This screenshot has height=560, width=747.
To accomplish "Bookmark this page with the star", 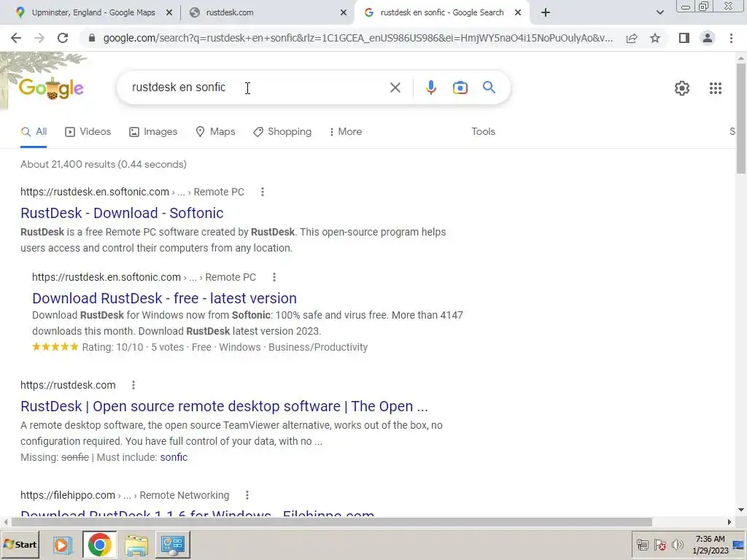I will click(655, 38).
